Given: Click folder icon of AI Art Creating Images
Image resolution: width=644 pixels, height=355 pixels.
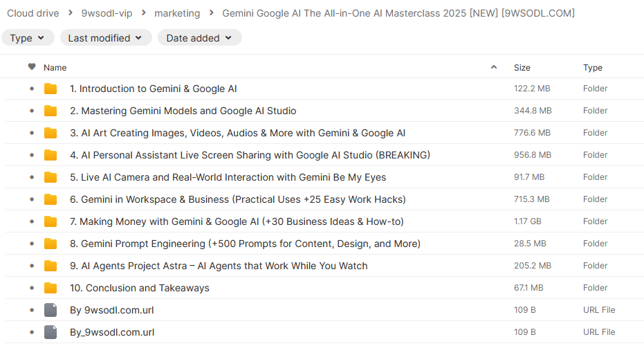Looking at the screenshot, I should (x=50, y=133).
